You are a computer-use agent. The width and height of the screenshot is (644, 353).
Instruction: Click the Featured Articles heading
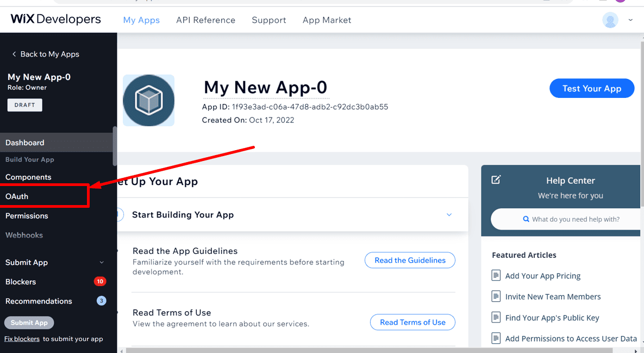524,255
